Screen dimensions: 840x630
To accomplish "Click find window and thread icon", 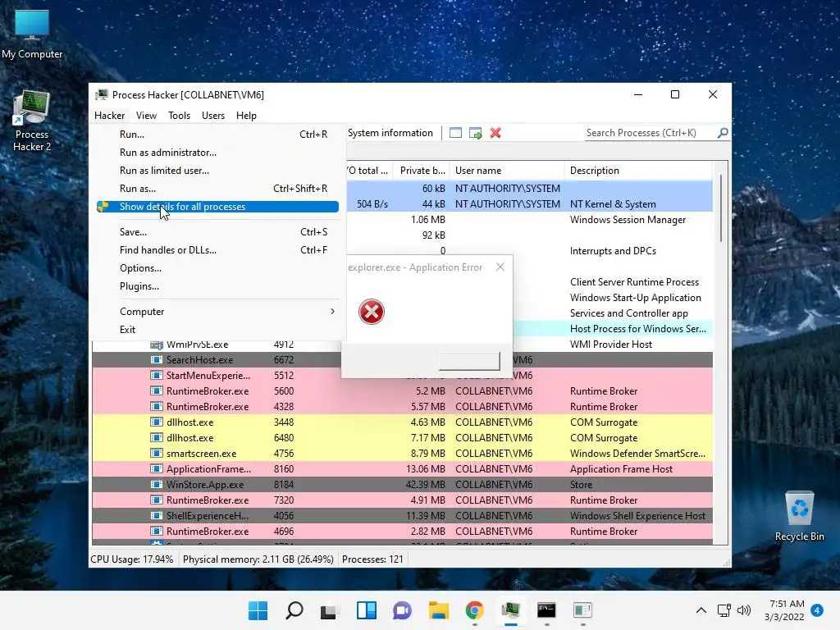I will (475, 133).
